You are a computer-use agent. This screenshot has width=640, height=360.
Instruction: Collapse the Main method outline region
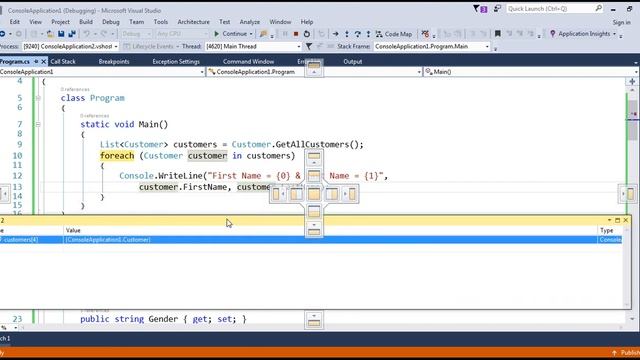[x=38, y=124]
